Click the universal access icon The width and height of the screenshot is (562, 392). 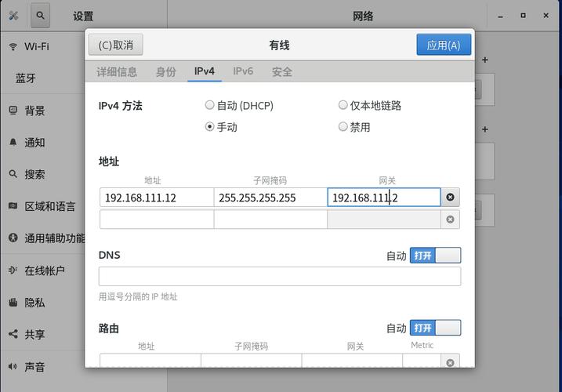[x=13, y=238]
